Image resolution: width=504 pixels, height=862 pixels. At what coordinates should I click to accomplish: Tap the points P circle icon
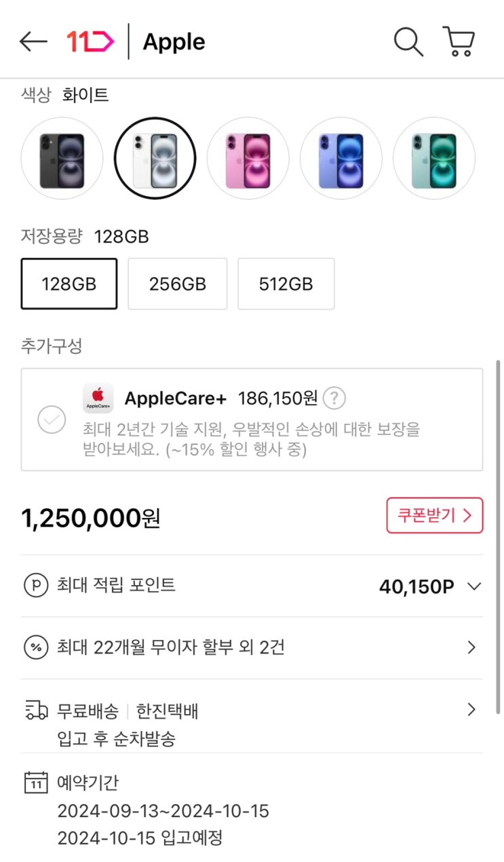tap(36, 585)
